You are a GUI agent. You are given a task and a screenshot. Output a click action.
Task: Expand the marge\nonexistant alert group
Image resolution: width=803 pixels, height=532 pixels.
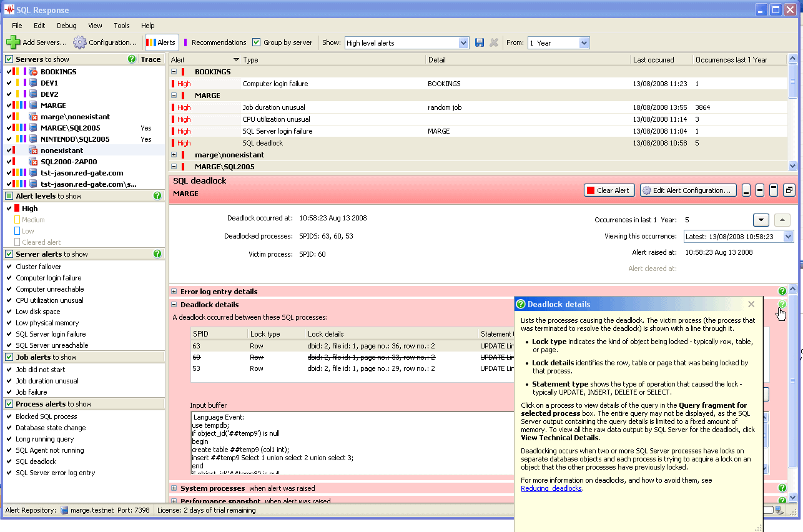(174, 155)
